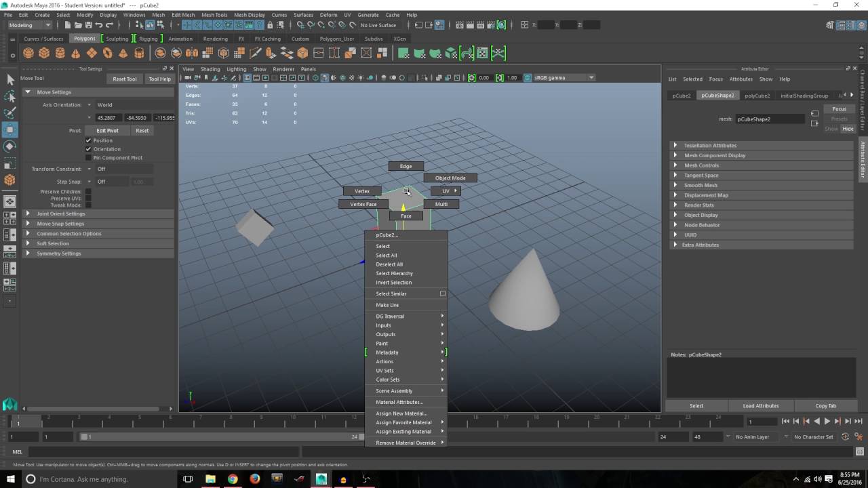
Task: Open sRGB gamma view transform dropdown
Action: (565, 77)
